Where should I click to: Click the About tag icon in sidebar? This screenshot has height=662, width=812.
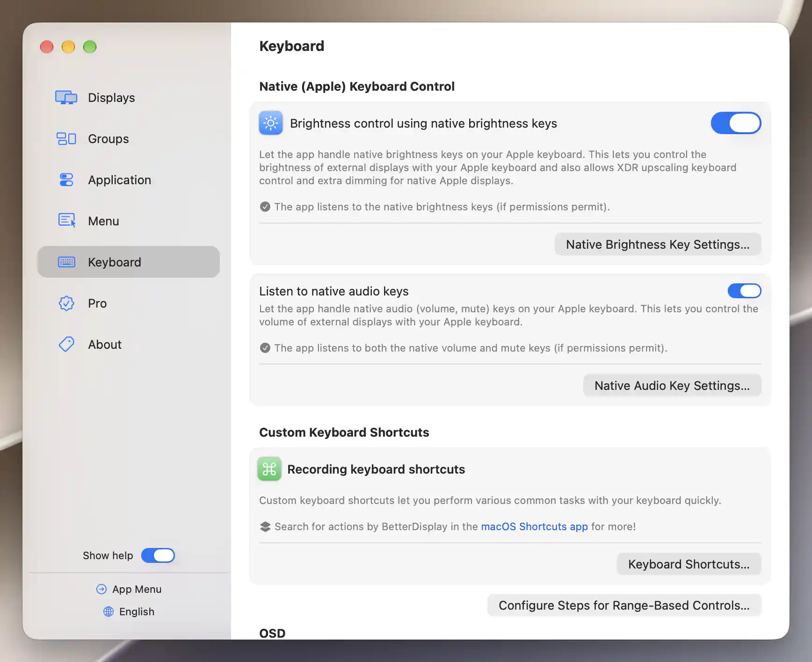tap(66, 345)
